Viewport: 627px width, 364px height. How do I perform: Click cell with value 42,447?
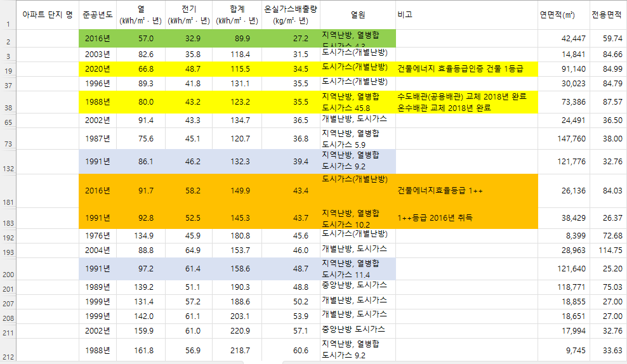[564, 39]
